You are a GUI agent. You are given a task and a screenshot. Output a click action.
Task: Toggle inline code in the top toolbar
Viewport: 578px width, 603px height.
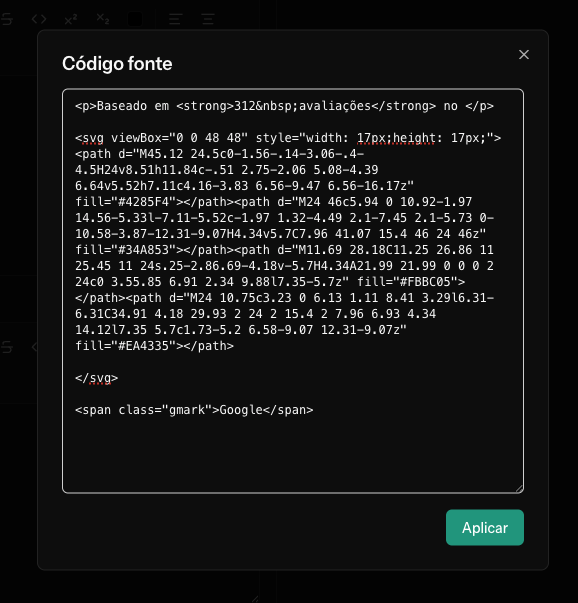[x=39, y=19]
